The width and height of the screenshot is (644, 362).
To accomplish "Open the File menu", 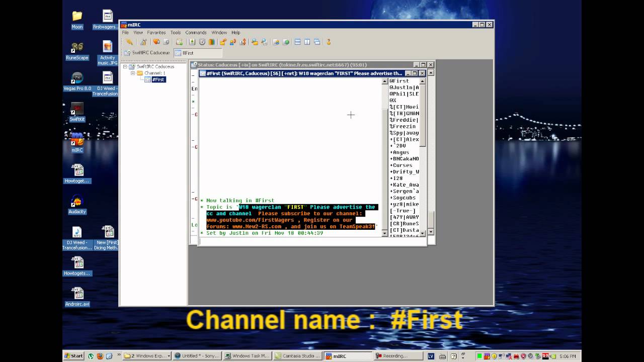I will point(125,33).
